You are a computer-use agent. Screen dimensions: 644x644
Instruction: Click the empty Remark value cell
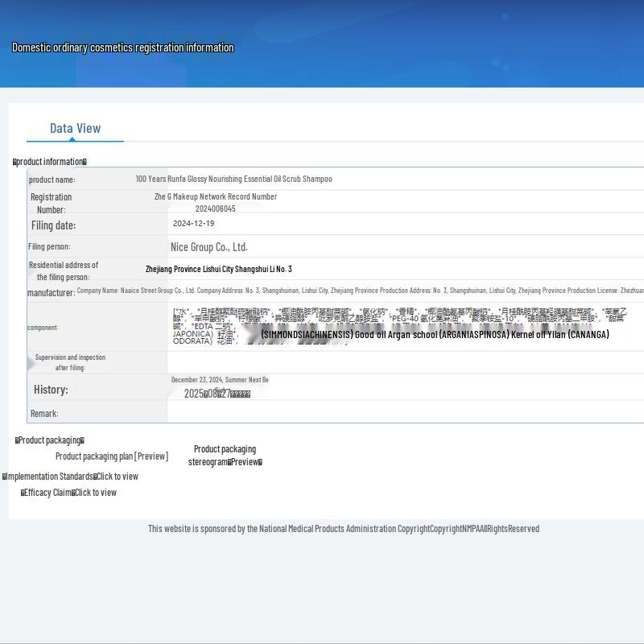(x=402, y=413)
